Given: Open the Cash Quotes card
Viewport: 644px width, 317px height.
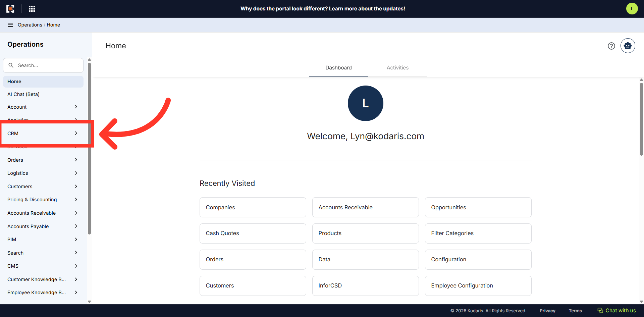Looking at the screenshot, I should [253, 233].
